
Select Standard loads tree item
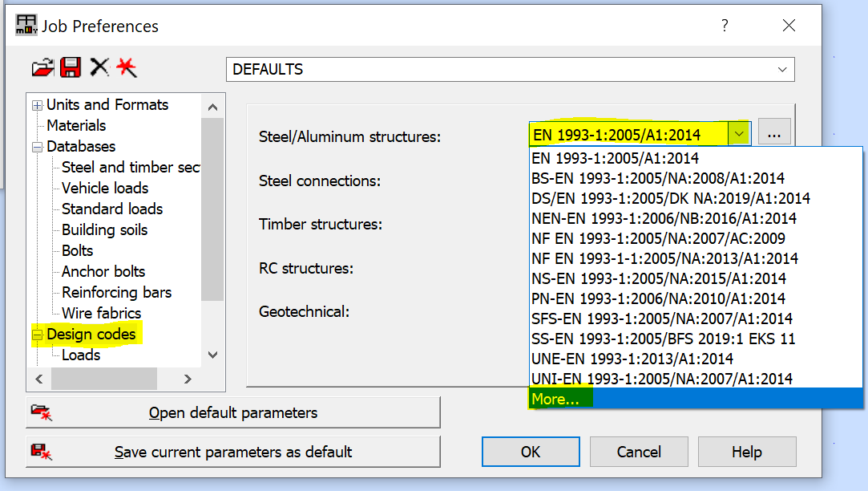click(112, 209)
